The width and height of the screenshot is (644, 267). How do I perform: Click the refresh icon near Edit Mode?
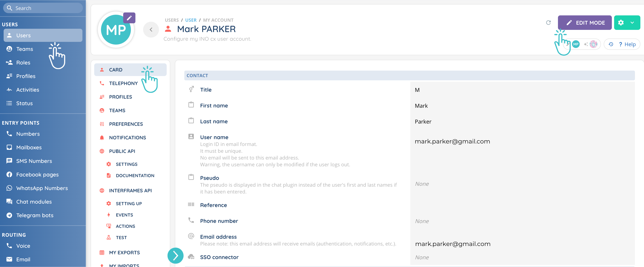pyautogui.click(x=548, y=23)
